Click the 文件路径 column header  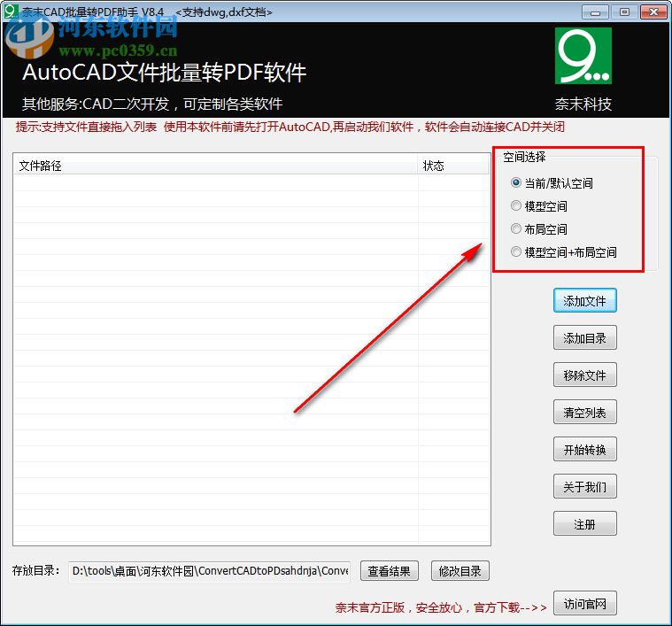click(x=215, y=166)
